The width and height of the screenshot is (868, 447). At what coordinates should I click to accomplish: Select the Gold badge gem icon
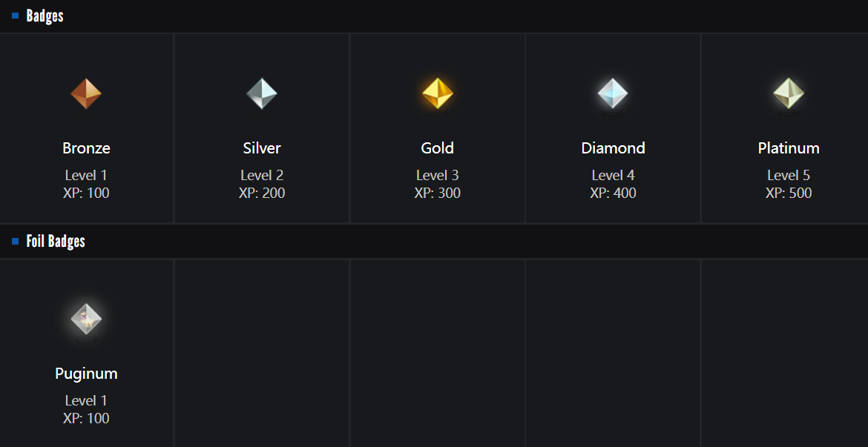pos(438,93)
